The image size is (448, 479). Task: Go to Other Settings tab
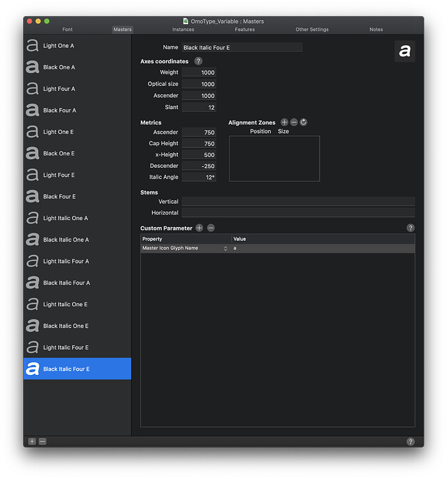click(x=312, y=29)
